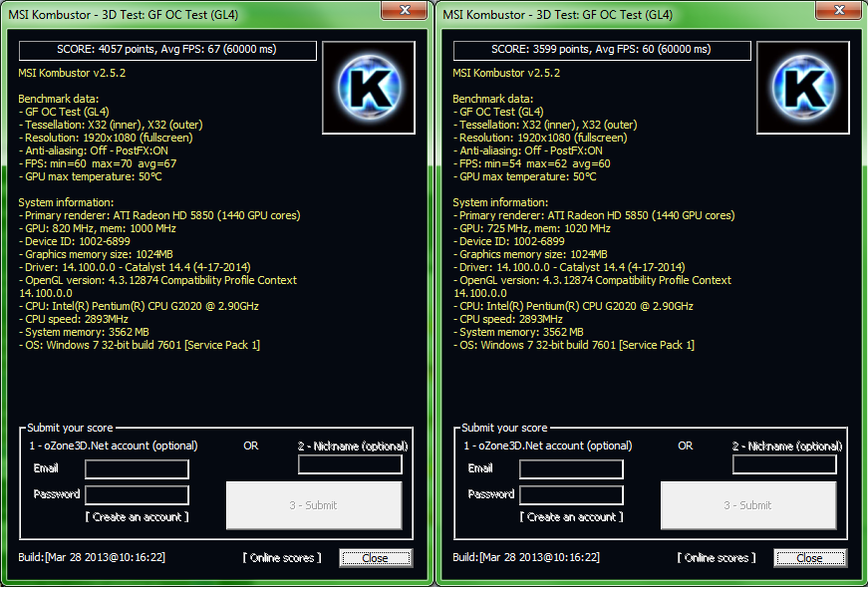Click 'Anti-aliasing: Off - PostFX:ON' in left window
The width and height of the screenshot is (868, 590).
point(93,150)
